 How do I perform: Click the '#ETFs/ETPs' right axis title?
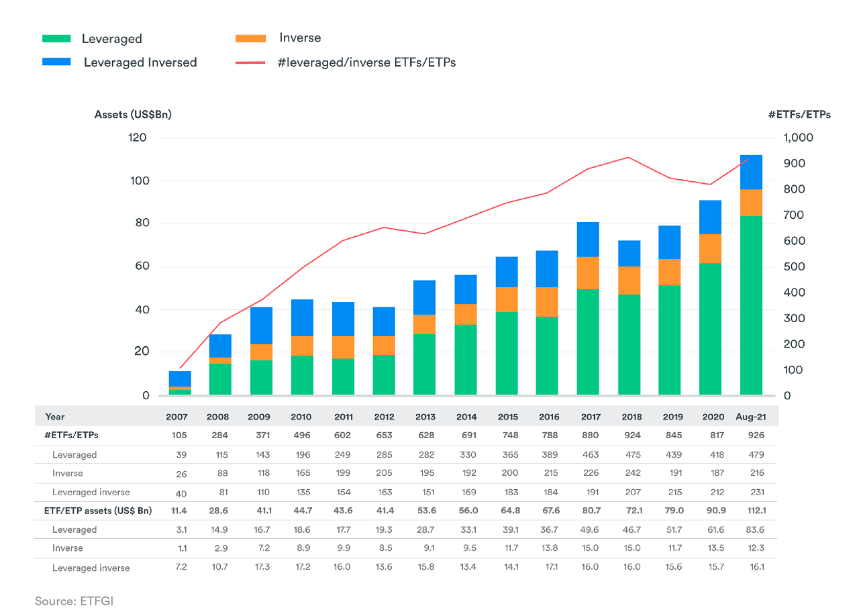tap(799, 115)
